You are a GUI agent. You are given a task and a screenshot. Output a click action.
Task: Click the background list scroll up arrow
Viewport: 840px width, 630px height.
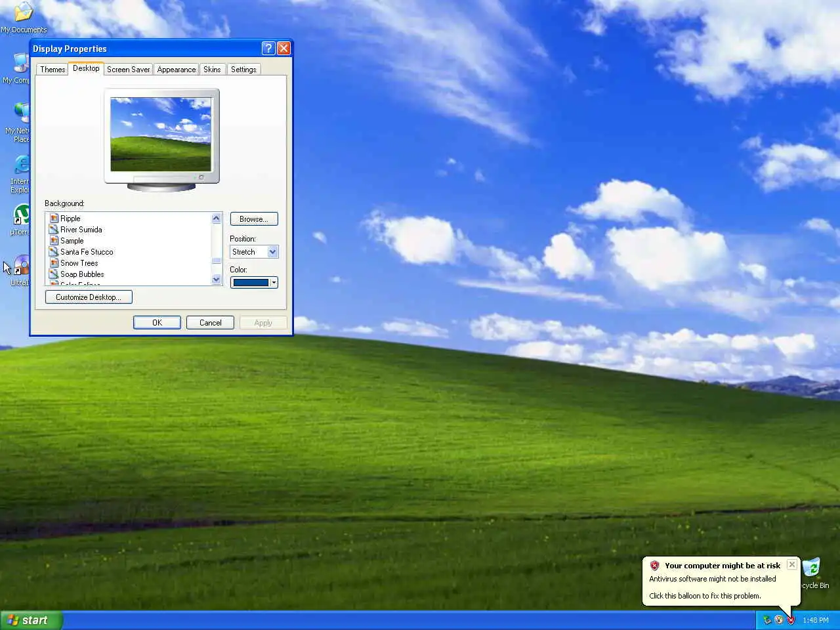click(x=217, y=219)
